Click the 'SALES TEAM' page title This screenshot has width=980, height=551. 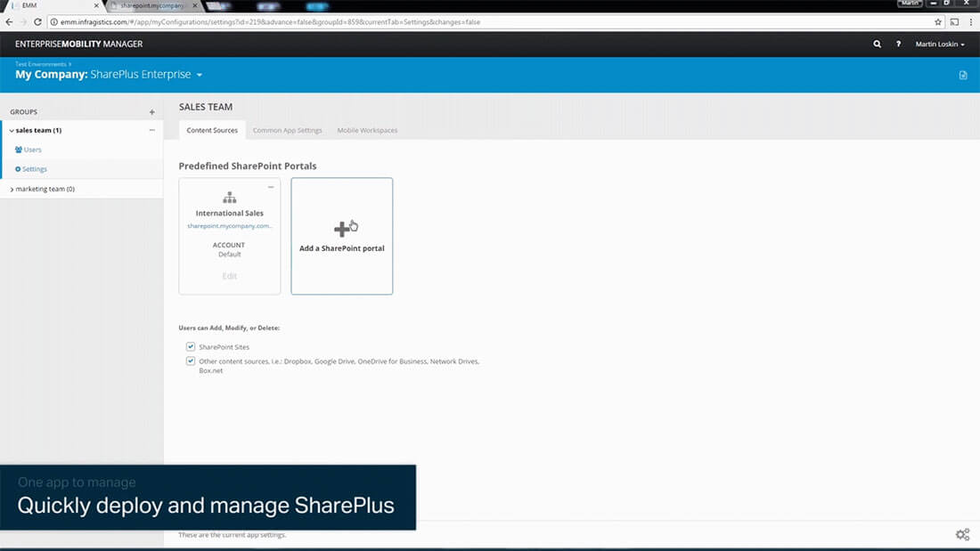point(206,107)
